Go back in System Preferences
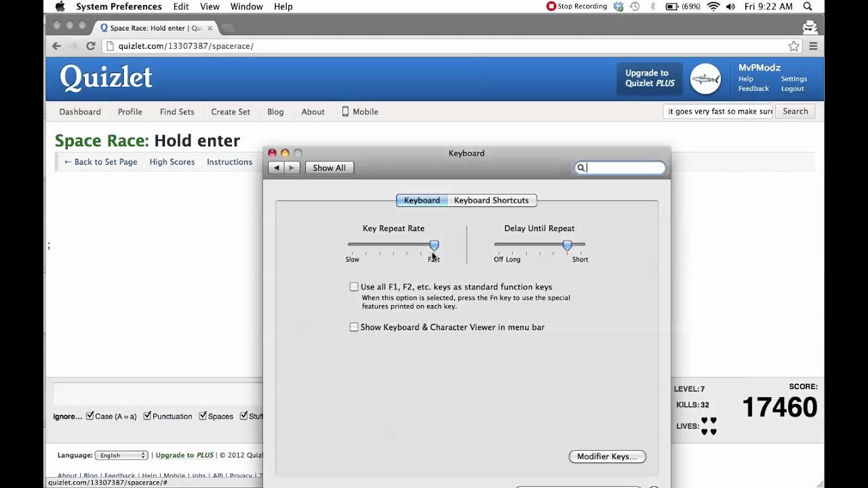Screen dimensions: 868x488 (x=275, y=168)
